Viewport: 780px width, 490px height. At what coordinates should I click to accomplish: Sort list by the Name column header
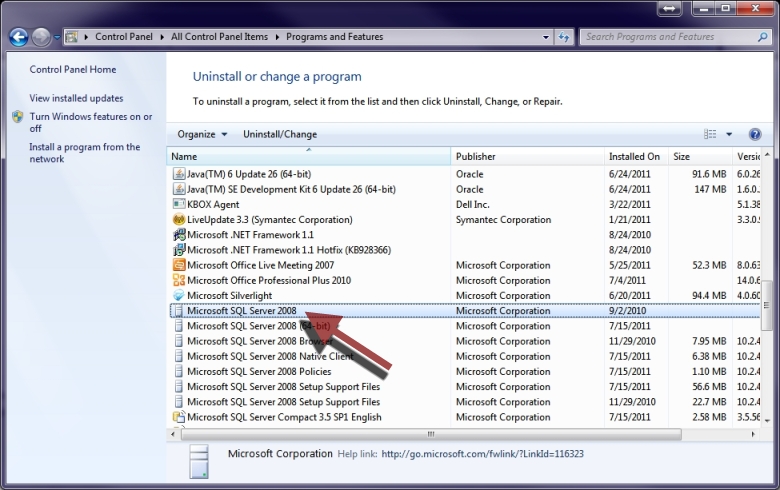[x=308, y=157]
